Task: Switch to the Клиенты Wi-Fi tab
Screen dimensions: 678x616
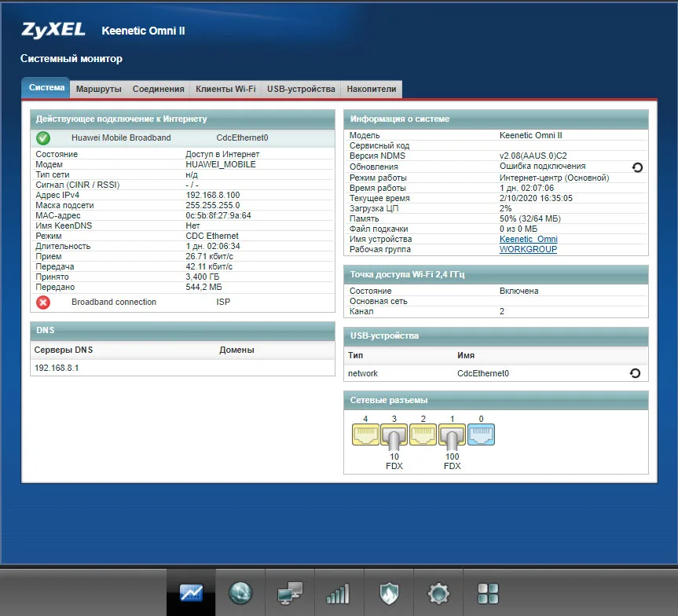Action: [x=225, y=89]
